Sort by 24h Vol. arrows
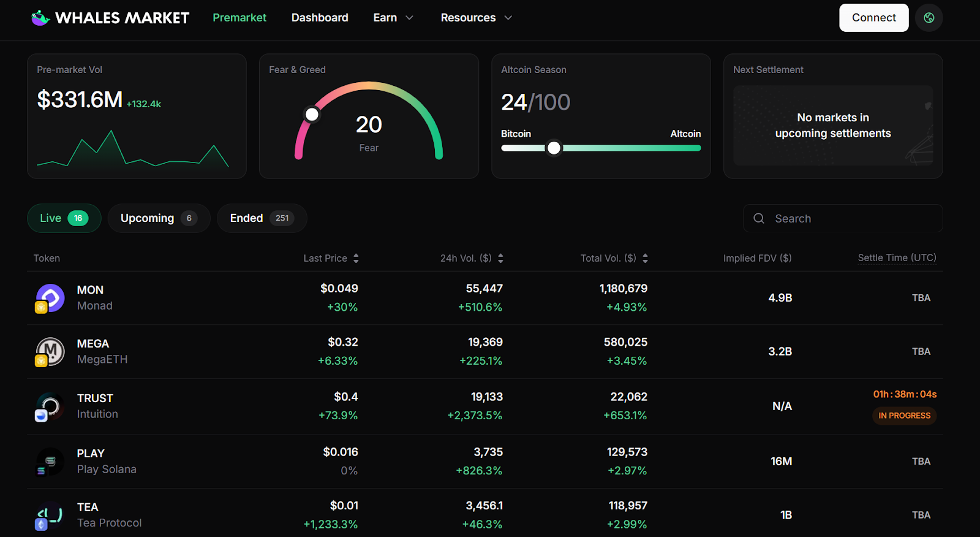This screenshot has width=980, height=537. click(x=500, y=258)
